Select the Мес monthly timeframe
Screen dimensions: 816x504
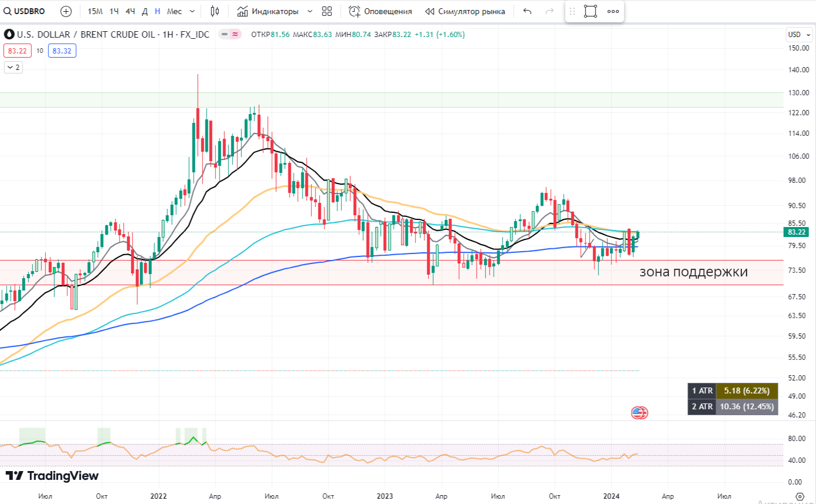point(174,11)
